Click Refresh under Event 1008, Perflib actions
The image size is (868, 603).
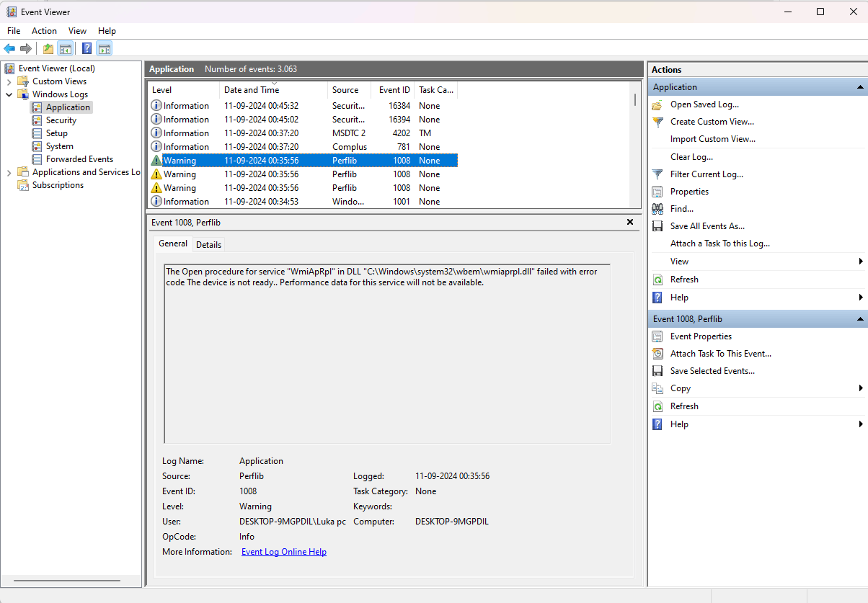click(x=684, y=406)
